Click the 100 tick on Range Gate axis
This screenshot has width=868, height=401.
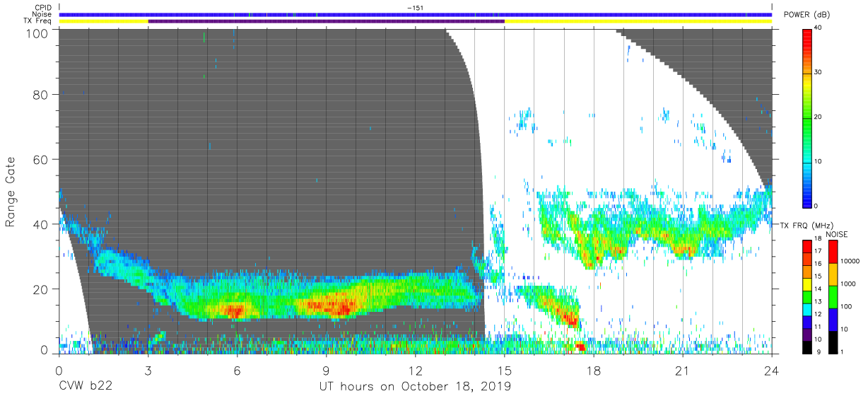pyautogui.click(x=38, y=33)
